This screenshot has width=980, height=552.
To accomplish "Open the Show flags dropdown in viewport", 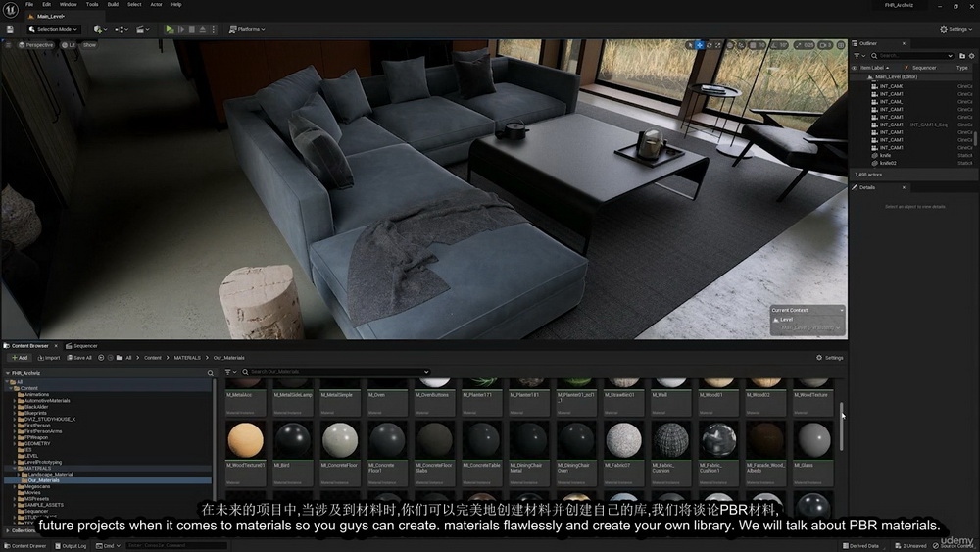I will coord(89,45).
